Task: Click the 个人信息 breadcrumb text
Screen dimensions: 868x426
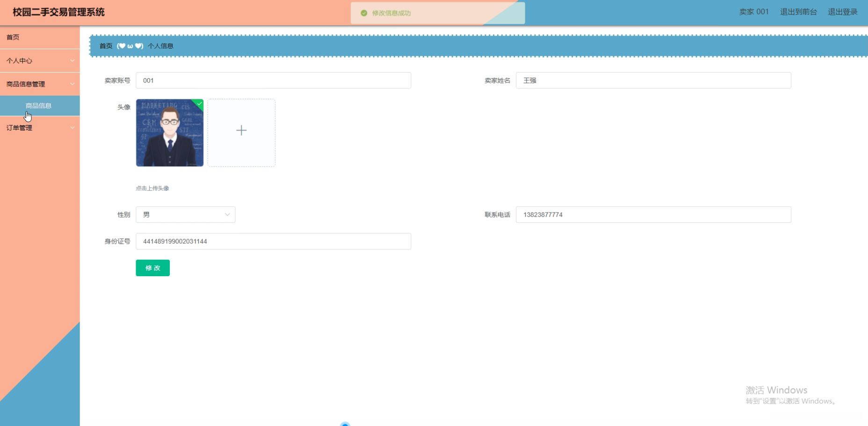Action: 161,46
